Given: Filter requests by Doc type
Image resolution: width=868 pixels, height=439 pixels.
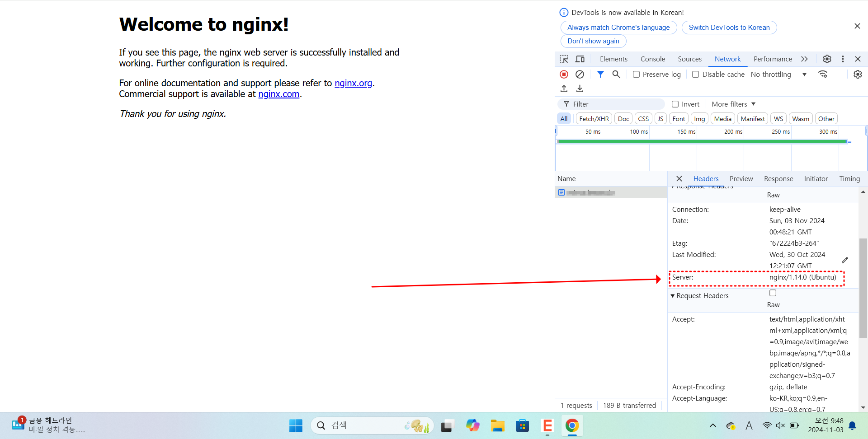Looking at the screenshot, I should [623, 119].
